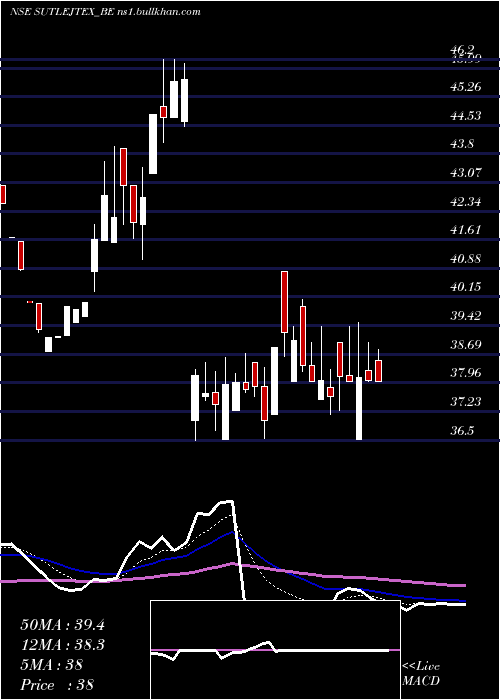Click the 42.34 price axis label

click(466, 201)
